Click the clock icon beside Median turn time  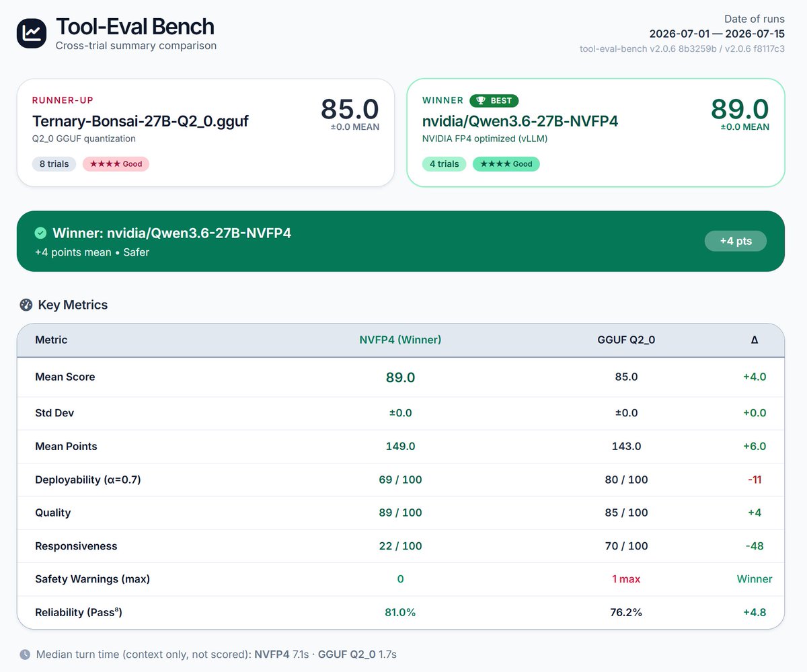(x=25, y=654)
